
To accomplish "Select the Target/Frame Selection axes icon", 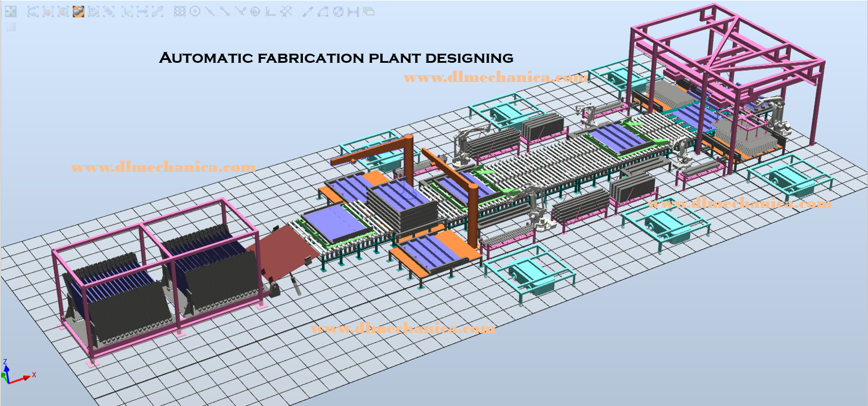I will coord(128,11).
